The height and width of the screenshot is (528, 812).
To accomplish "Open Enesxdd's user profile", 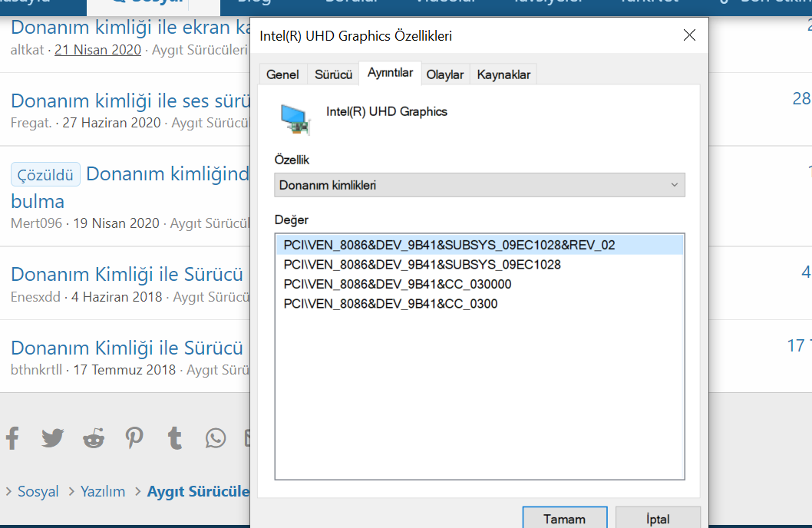I will coord(36,297).
